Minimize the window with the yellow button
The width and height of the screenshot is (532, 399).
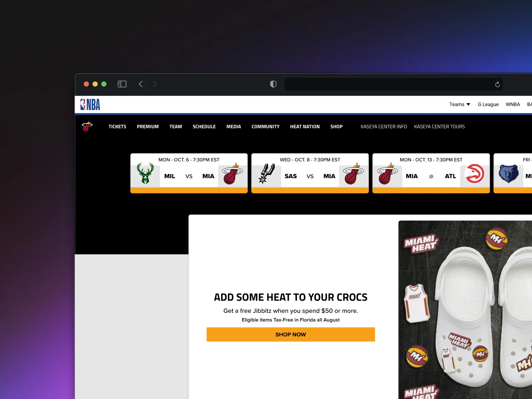click(95, 84)
